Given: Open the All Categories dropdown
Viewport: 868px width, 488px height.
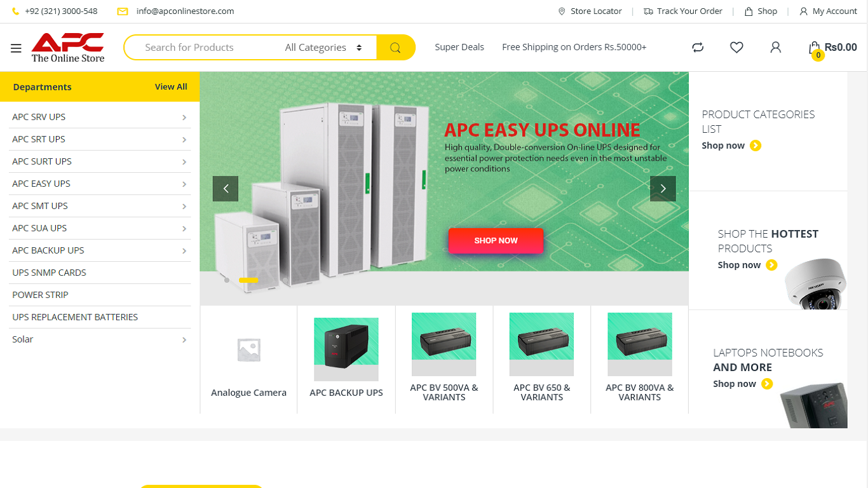Looking at the screenshot, I should pos(323,48).
